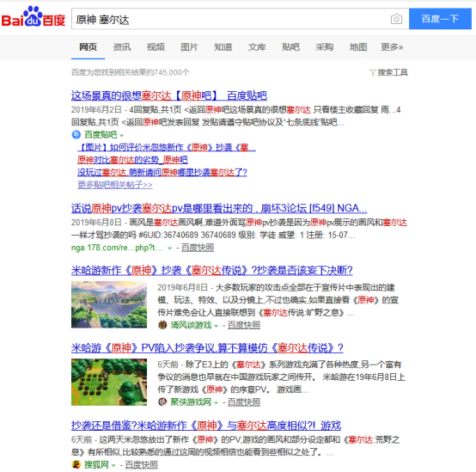The image size is (476, 472).
Task: Click the Baidu logo
Action: click(34, 16)
